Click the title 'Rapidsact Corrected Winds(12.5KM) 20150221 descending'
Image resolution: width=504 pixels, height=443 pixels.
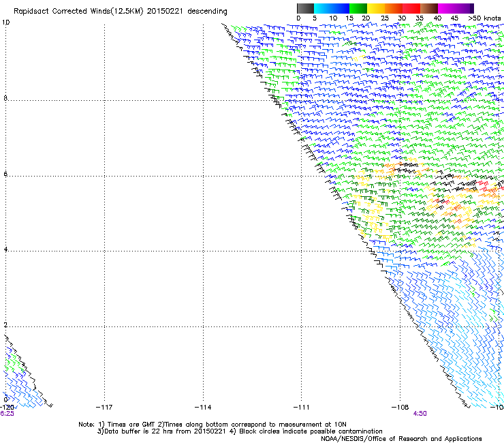[121, 12]
